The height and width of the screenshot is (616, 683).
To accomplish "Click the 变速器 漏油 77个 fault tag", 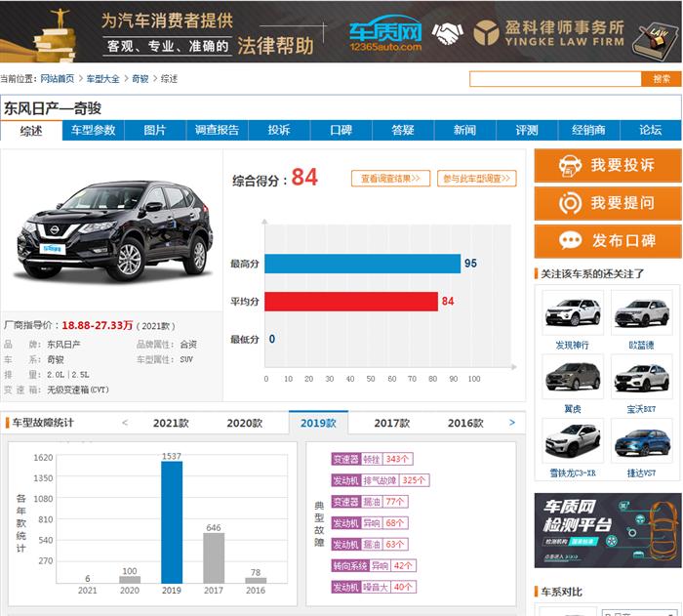I will [370, 502].
